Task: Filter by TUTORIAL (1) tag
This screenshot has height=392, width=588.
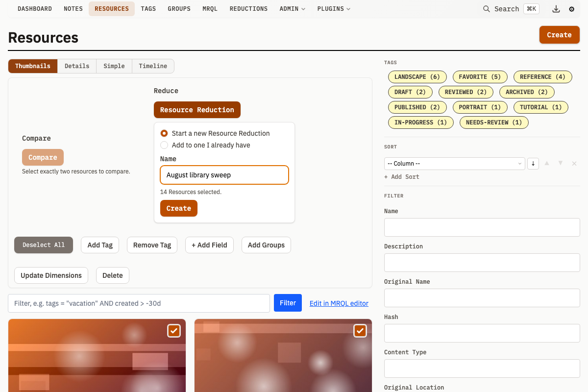Action: (540, 107)
